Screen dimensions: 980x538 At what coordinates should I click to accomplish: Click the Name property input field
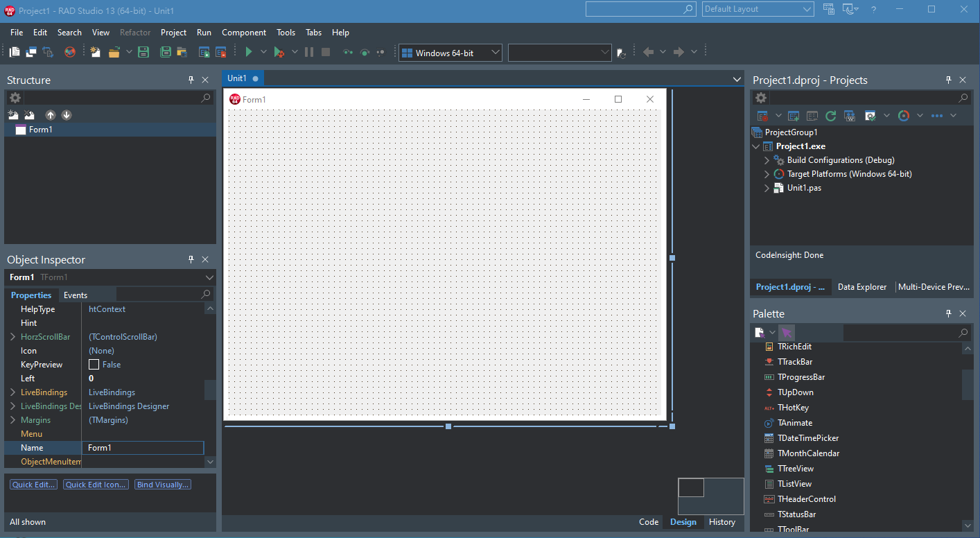pyautogui.click(x=143, y=448)
